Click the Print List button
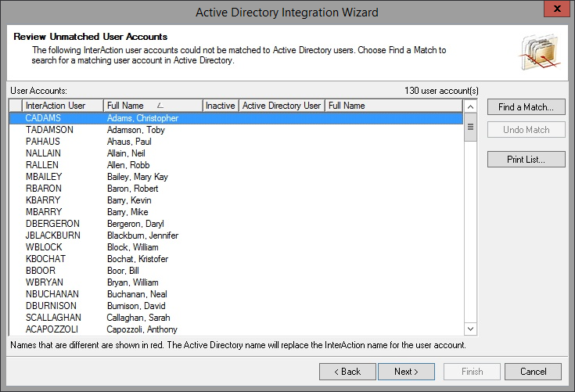The height and width of the screenshot is (392, 575). pyautogui.click(x=526, y=160)
